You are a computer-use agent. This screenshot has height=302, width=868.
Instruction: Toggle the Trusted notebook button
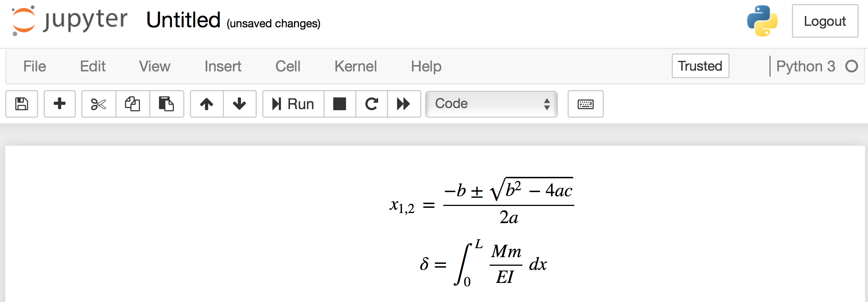click(700, 66)
